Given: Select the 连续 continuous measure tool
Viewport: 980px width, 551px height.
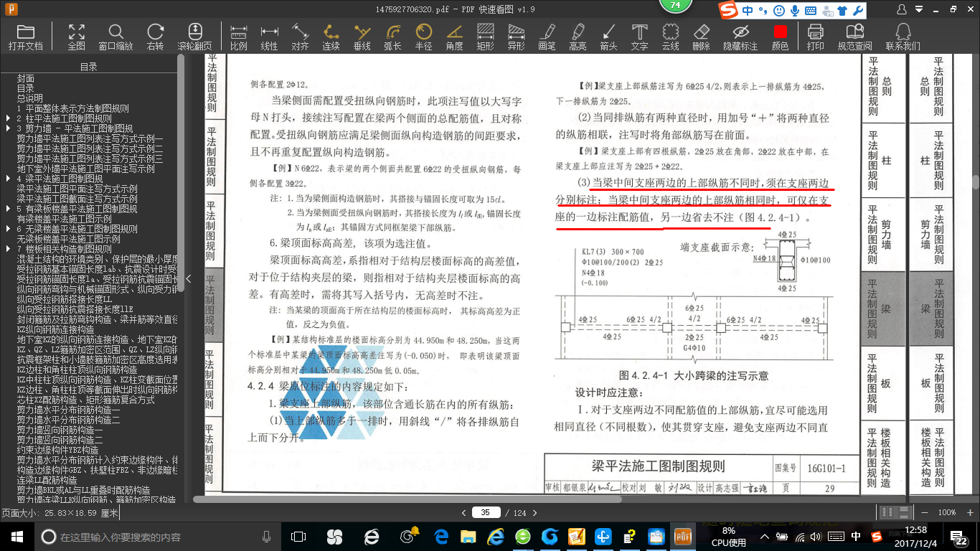Looking at the screenshot, I should (331, 37).
